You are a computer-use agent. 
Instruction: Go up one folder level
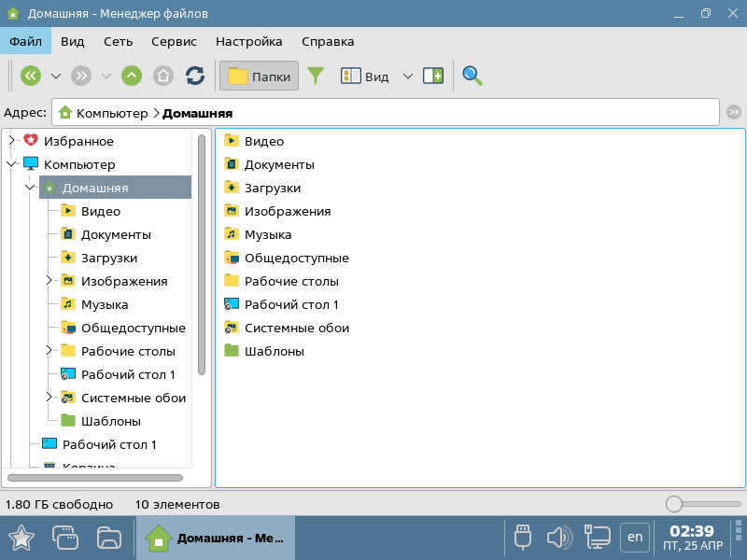(x=132, y=76)
